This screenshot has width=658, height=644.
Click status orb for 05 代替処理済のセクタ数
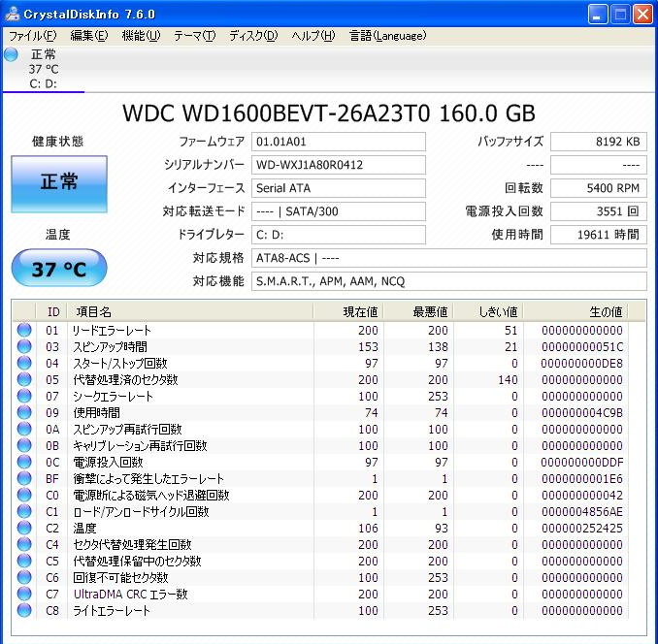point(24,380)
